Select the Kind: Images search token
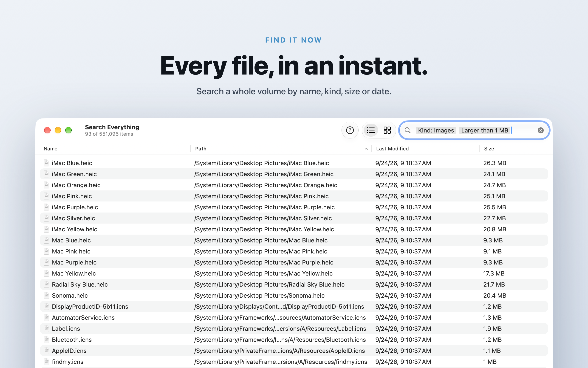 436,130
